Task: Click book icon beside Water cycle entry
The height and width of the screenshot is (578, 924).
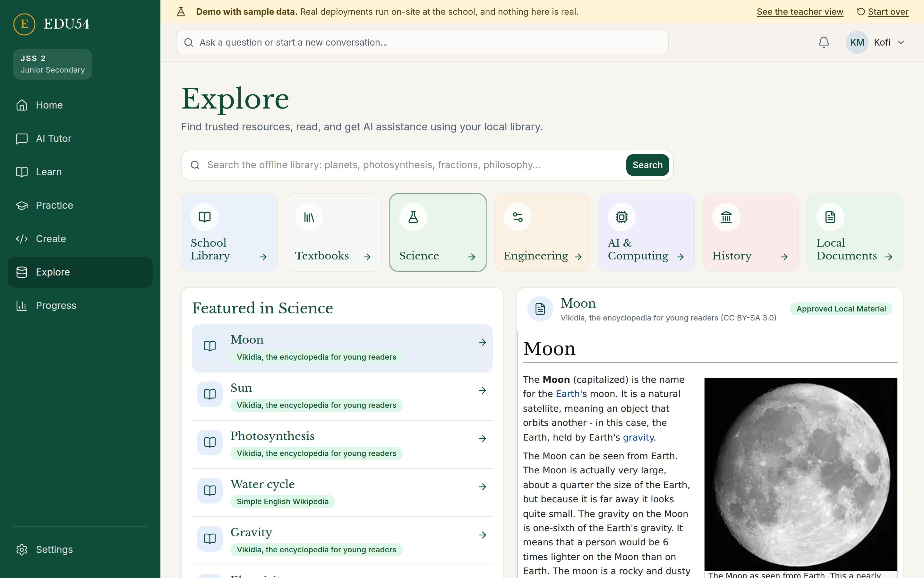Action: click(210, 490)
